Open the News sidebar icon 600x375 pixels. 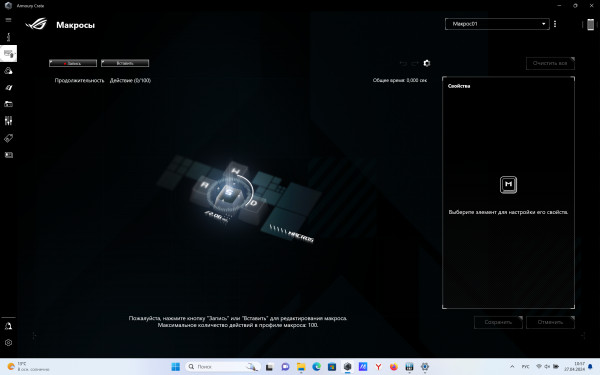pyautogui.click(x=8, y=155)
